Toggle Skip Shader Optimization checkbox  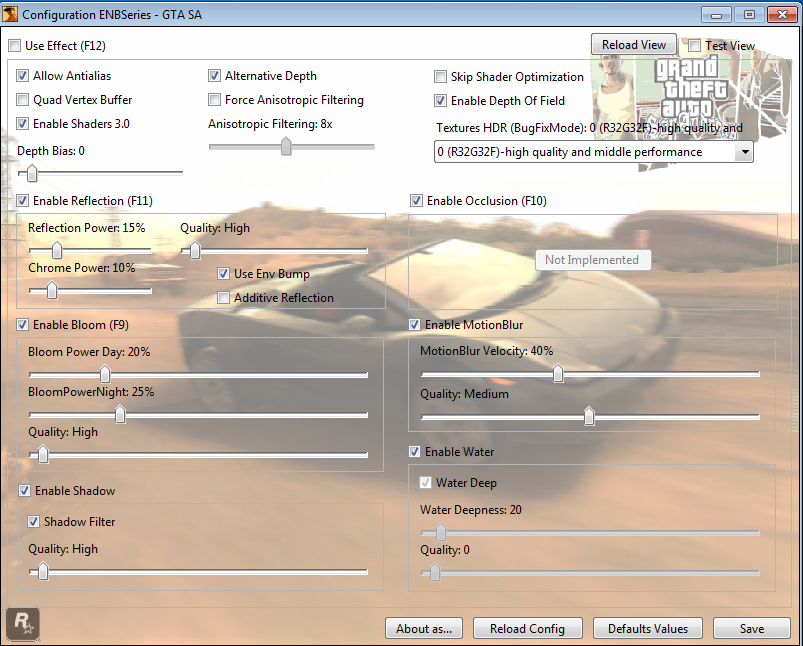click(441, 77)
